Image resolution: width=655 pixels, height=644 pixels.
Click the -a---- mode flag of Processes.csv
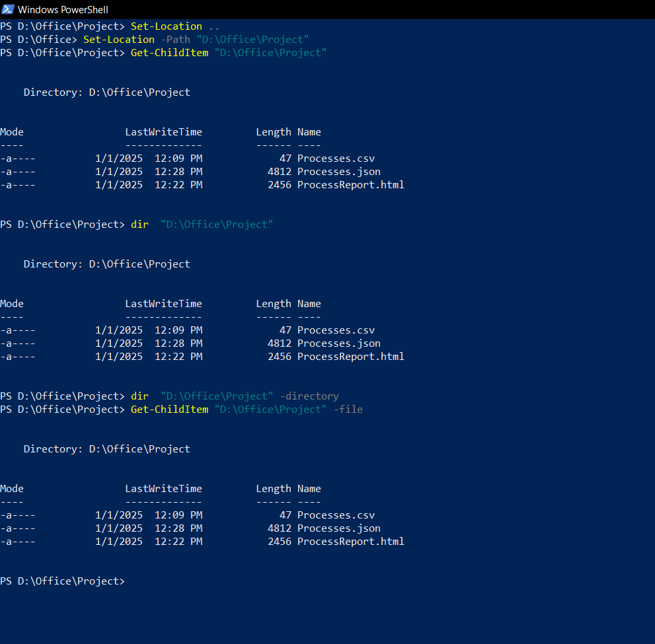click(18, 158)
